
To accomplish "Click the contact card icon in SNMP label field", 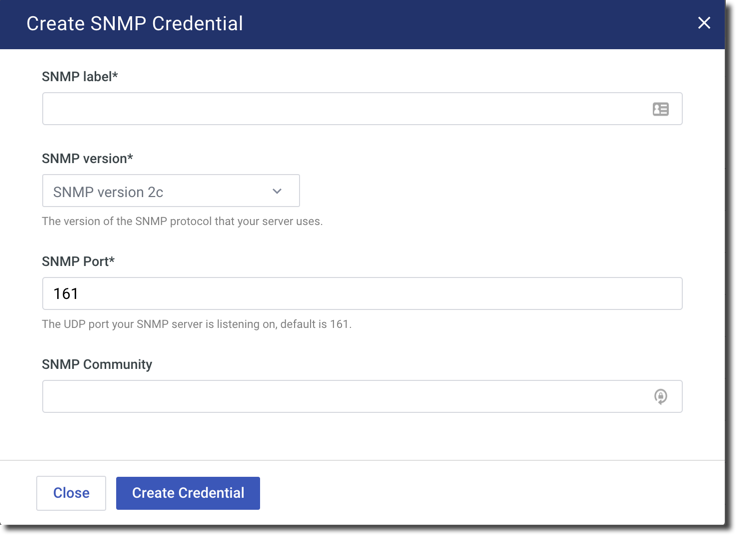I will [x=661, y=109].
